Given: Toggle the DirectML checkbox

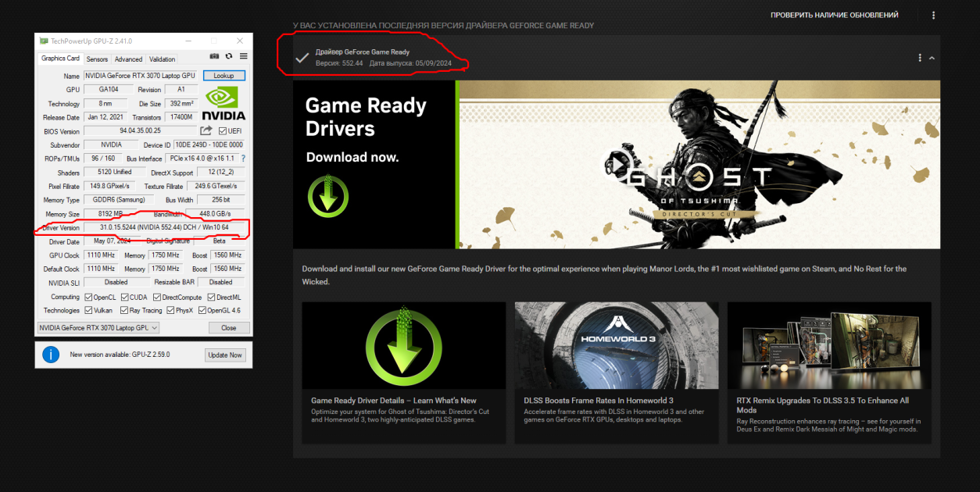Looking at the screenshot, I should click(211, 297).
